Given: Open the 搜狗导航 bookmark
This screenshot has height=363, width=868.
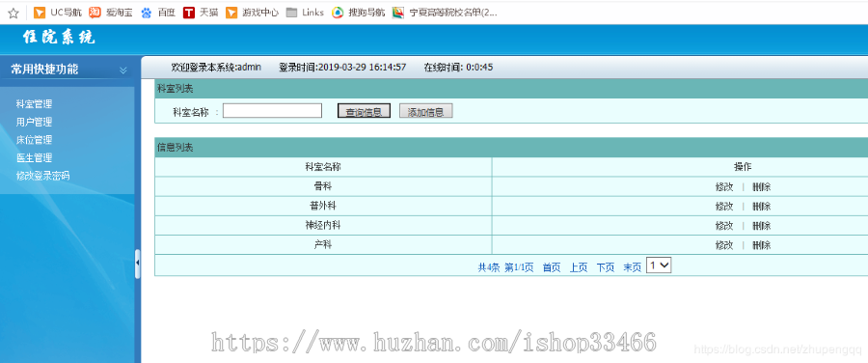Looking at the screenshot, I should [358, 13].
